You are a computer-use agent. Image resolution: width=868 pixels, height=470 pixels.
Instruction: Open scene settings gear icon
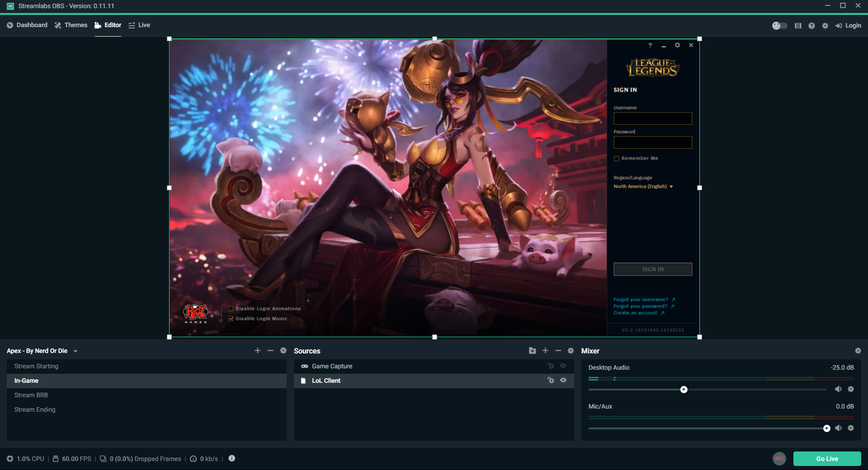283,351
